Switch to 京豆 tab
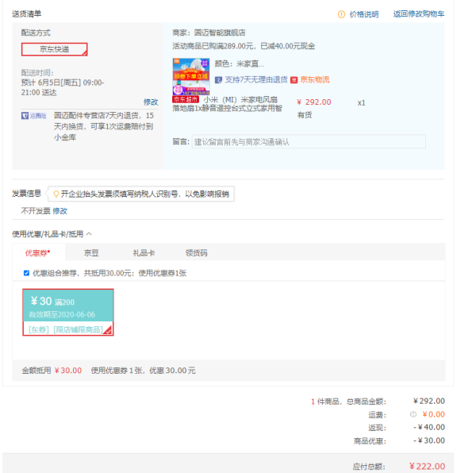Image resolution: width=476 pixels, height=473 pixels. [91, 252]
